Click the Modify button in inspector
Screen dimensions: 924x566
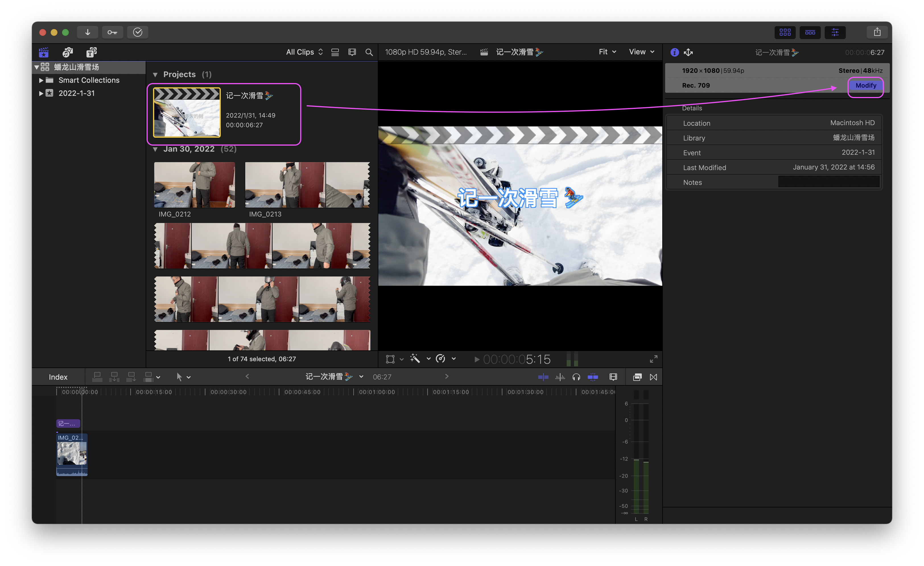click(x=865, y=85)
